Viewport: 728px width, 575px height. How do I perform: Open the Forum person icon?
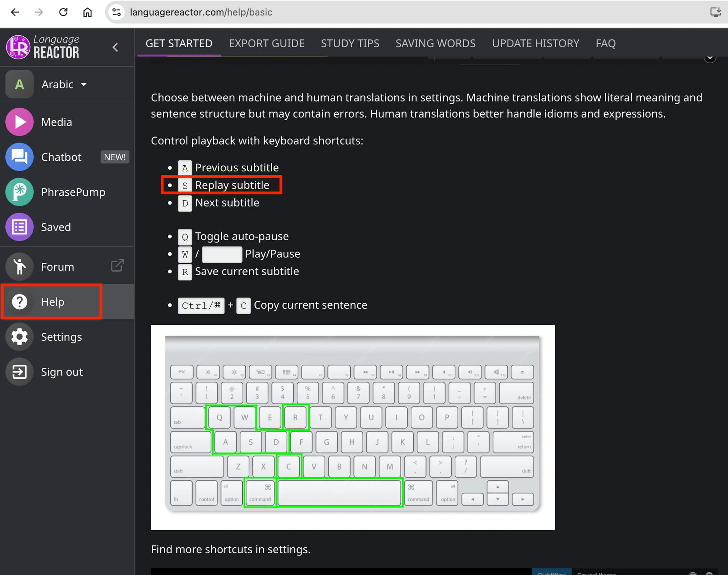point(19,266)
